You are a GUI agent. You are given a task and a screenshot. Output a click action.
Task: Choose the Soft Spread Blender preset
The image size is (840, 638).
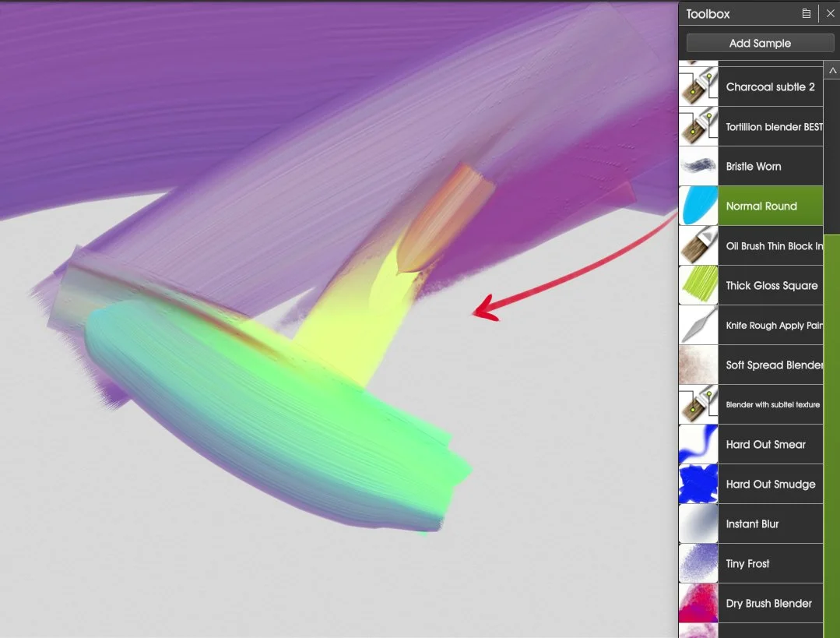[x=772, y=365]
